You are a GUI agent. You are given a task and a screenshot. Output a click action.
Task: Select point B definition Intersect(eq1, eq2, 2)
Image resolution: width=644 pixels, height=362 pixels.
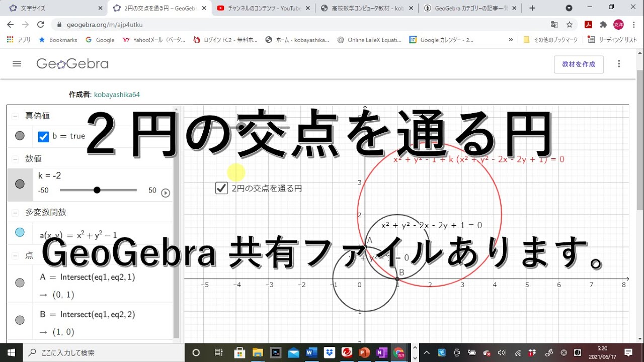tap(88, 315)
